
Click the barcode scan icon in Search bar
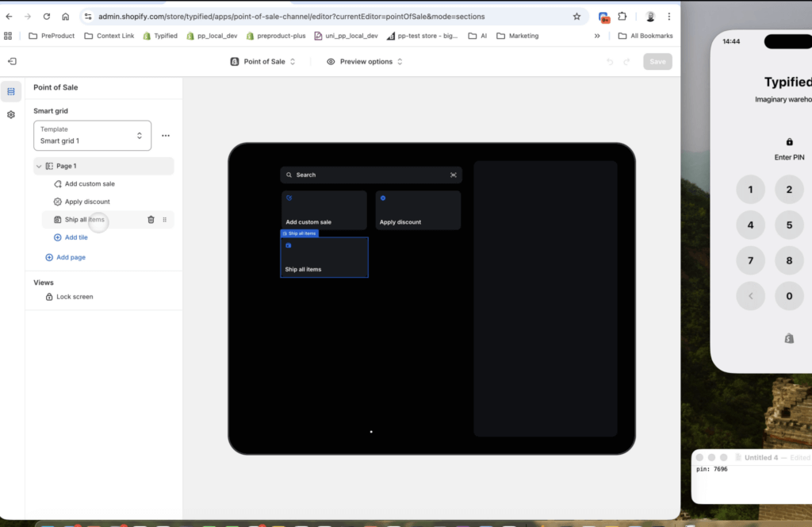pyautogui.click(x=454, y=175)
